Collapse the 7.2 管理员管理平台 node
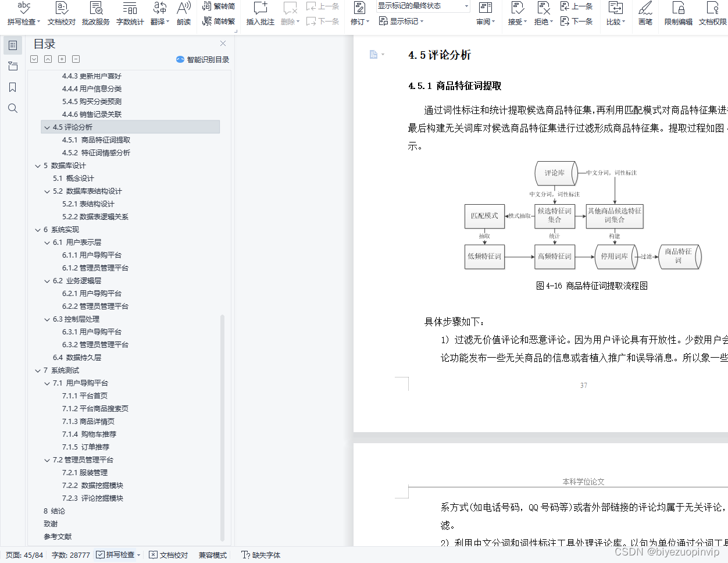The height and width of the screenshot is (563, 728). [47, 460]
